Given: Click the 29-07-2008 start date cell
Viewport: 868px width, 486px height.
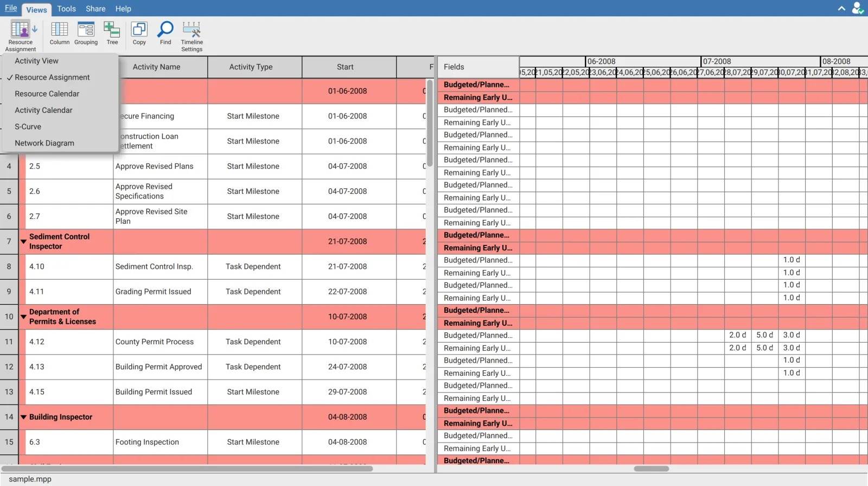Looking at the screenshot, I should [x=349, y=392].
